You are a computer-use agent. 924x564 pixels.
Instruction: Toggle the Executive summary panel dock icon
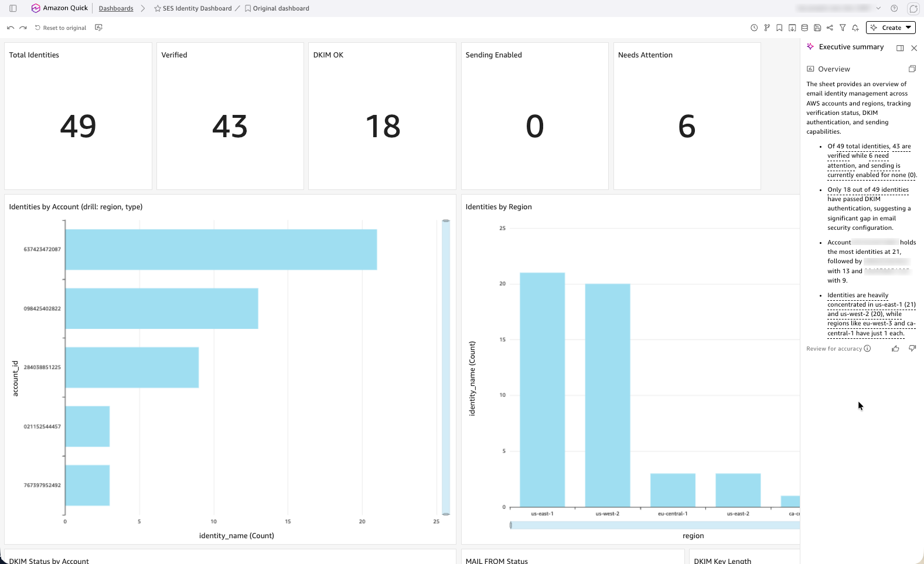900,47
